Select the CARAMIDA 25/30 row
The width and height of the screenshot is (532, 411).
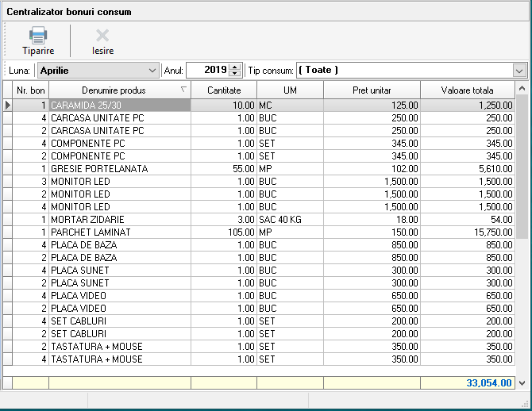tap(119, 106)
